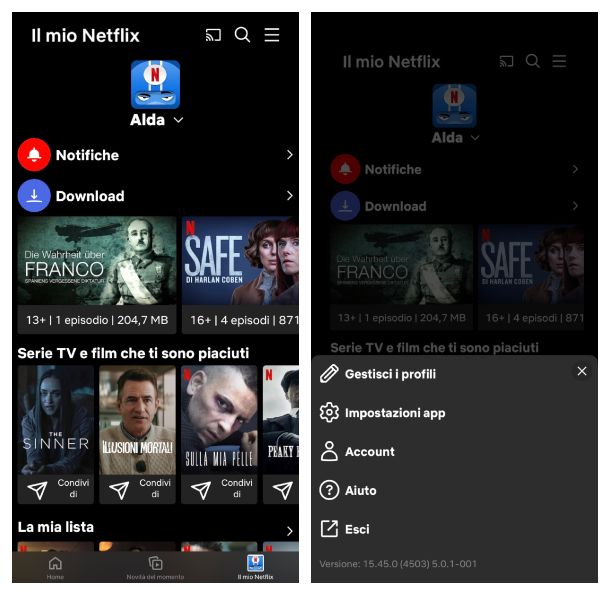610x595 pixels.
Task: Switch to Il mio Netflix tab
Action: [255, 567]
